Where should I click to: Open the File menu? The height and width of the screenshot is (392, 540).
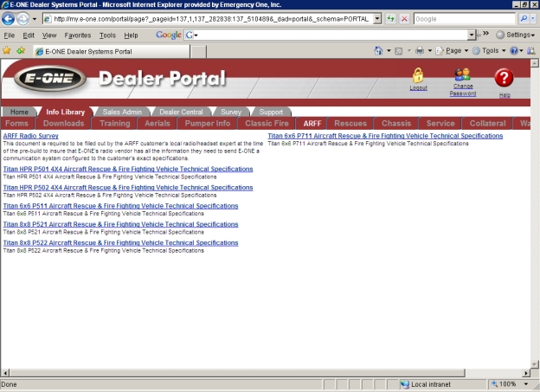pyautogui.click(x=9, y=35)
